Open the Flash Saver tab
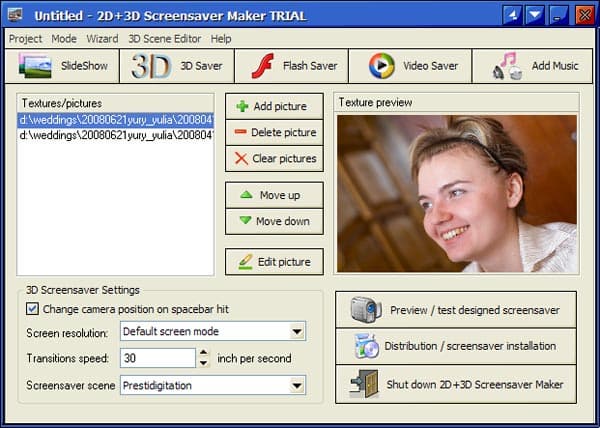The image size is (600, 428). [x=291, y=66]
